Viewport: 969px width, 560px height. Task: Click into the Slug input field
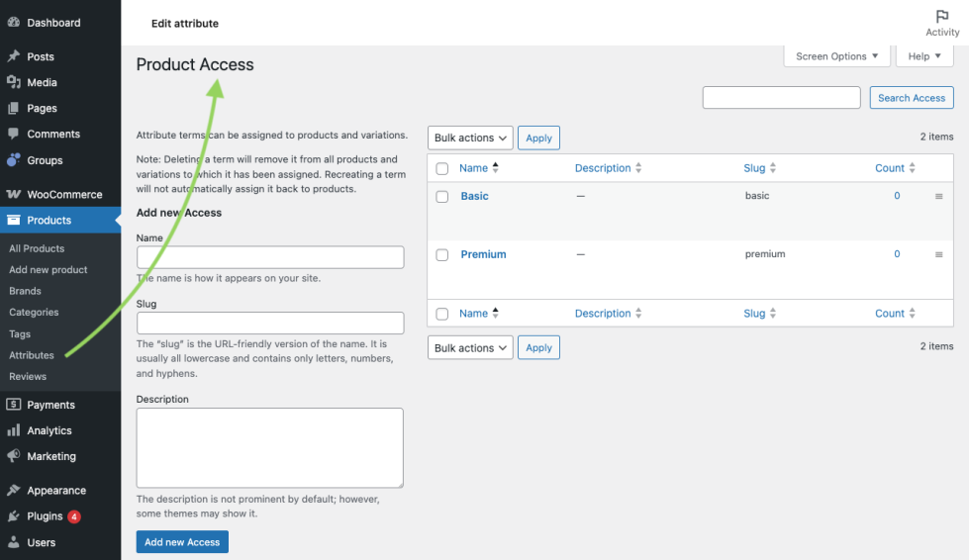point(270,323)
